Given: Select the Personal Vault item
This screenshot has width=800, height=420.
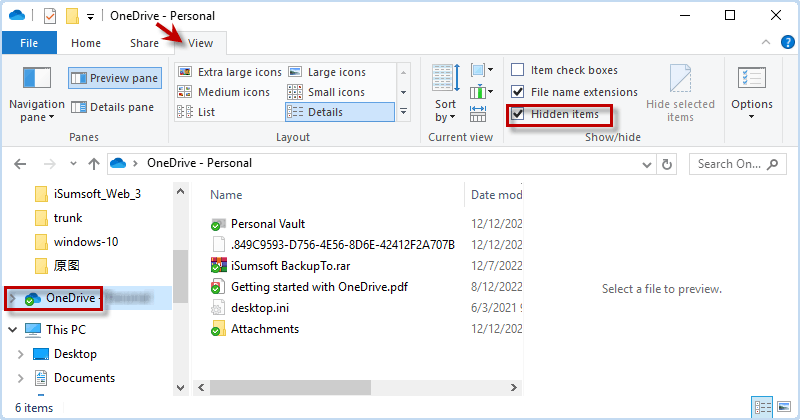Looking at the screenshot, I should click(x=268, y=224).
